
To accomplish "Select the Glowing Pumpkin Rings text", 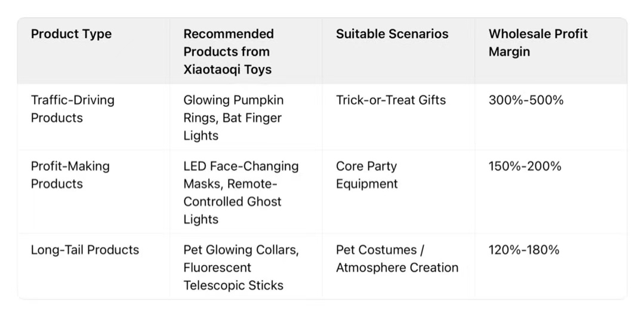I will (233, 108).
